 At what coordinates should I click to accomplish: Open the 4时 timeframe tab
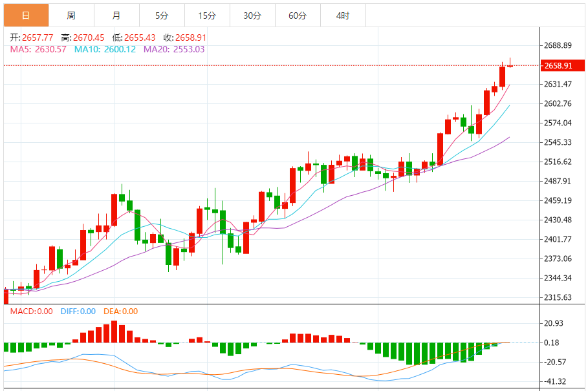(x=343, y=16)
